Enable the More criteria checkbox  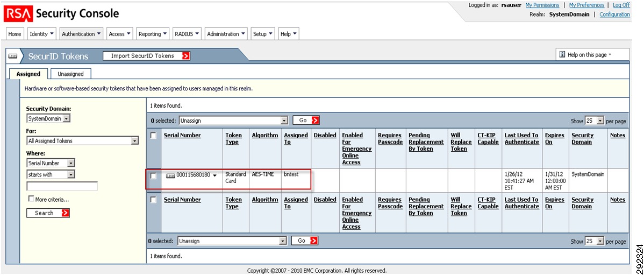click(x=31, y=199)
